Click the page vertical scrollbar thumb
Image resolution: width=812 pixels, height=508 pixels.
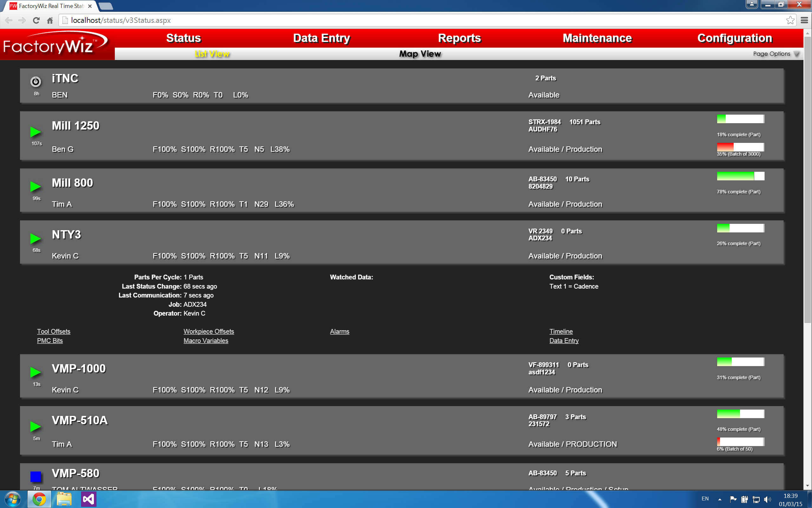[808, 180]
